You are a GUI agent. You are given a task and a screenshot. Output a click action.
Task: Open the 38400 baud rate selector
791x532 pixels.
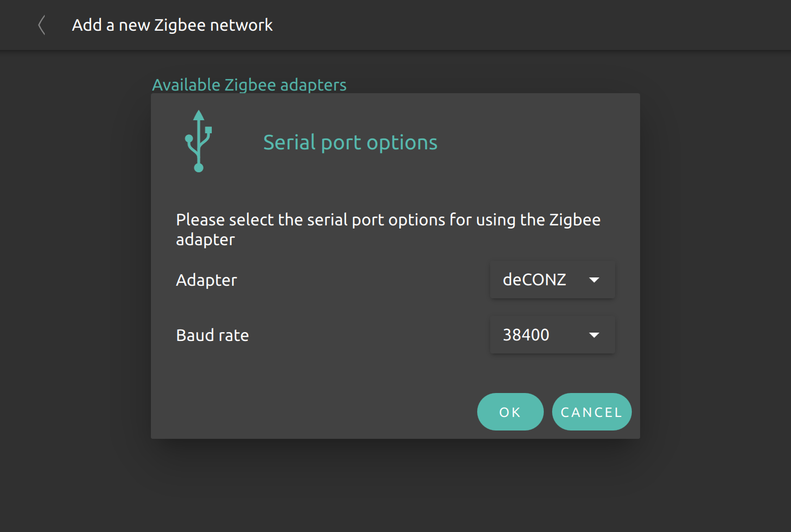552,335
